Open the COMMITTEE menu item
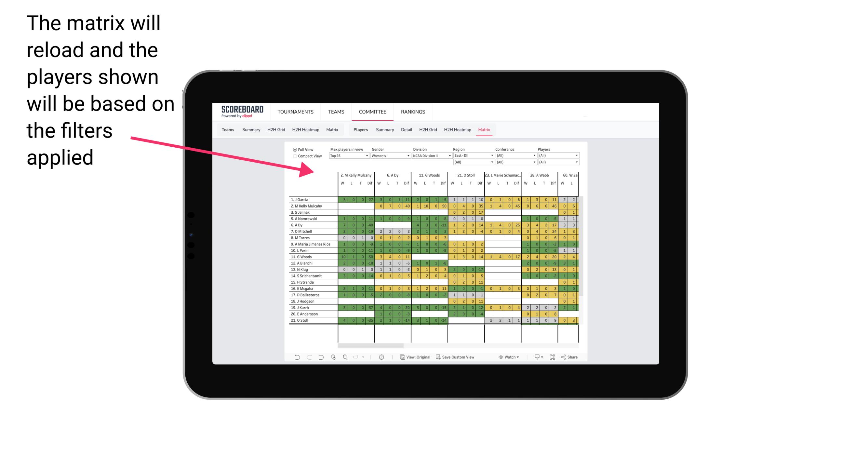The height and width of the screenshot is (467, 868). [x=372, y=111]
